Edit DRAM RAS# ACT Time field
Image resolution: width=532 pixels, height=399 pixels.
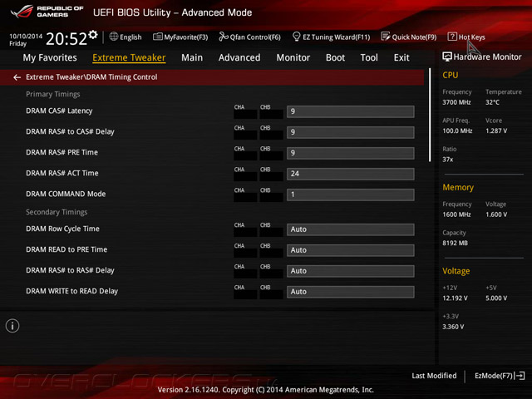click(351, 174)
